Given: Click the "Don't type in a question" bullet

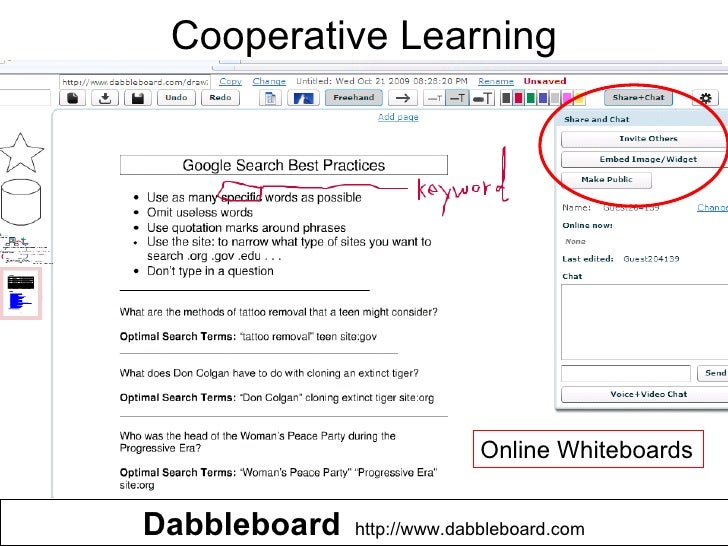Looking at the screenshot, I should 210,271.
